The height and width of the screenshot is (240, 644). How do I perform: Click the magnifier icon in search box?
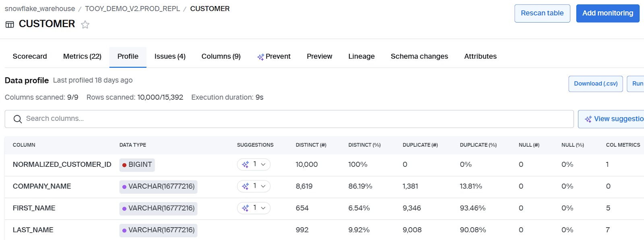[18, 119]
